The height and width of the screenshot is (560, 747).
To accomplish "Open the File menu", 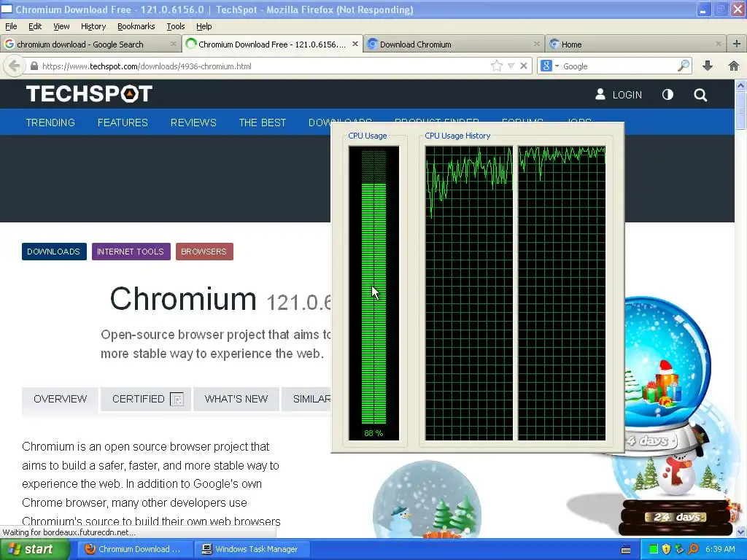I will click(11, 27).
